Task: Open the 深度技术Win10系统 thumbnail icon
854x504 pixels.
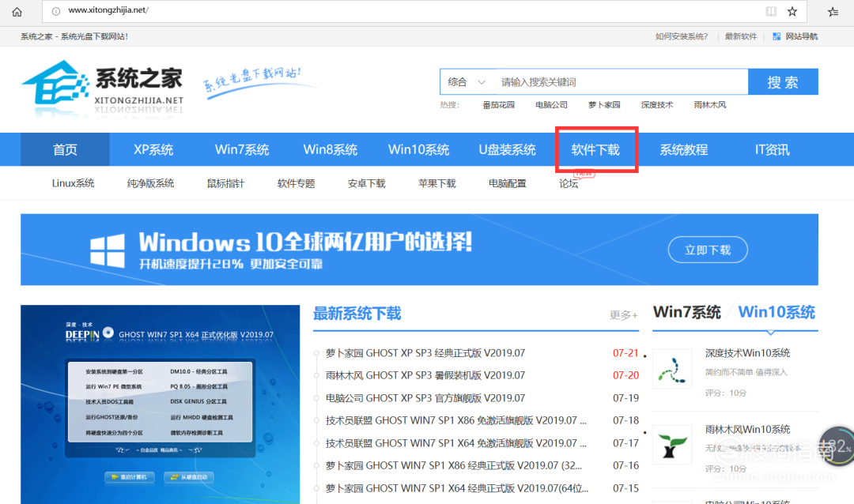Action: click(672, 369)
